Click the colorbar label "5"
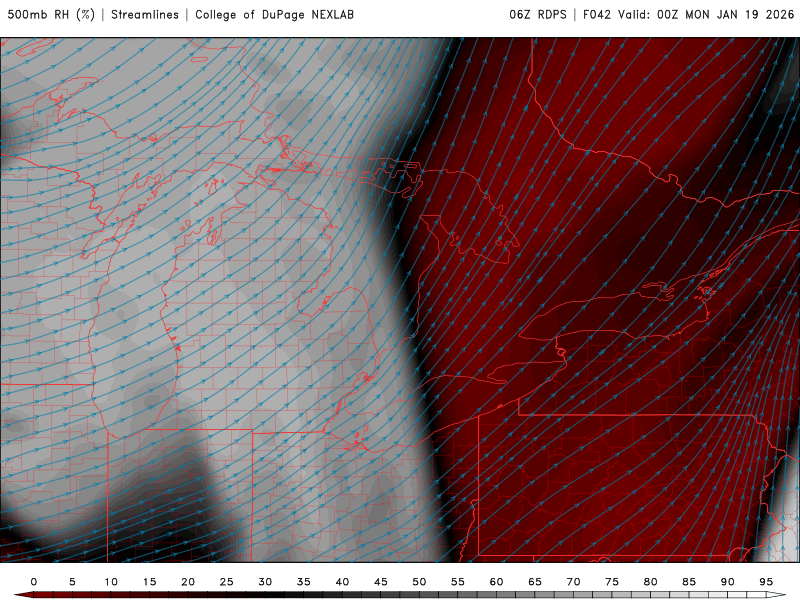This screenshot has height=600, width=800. point(72,582)
